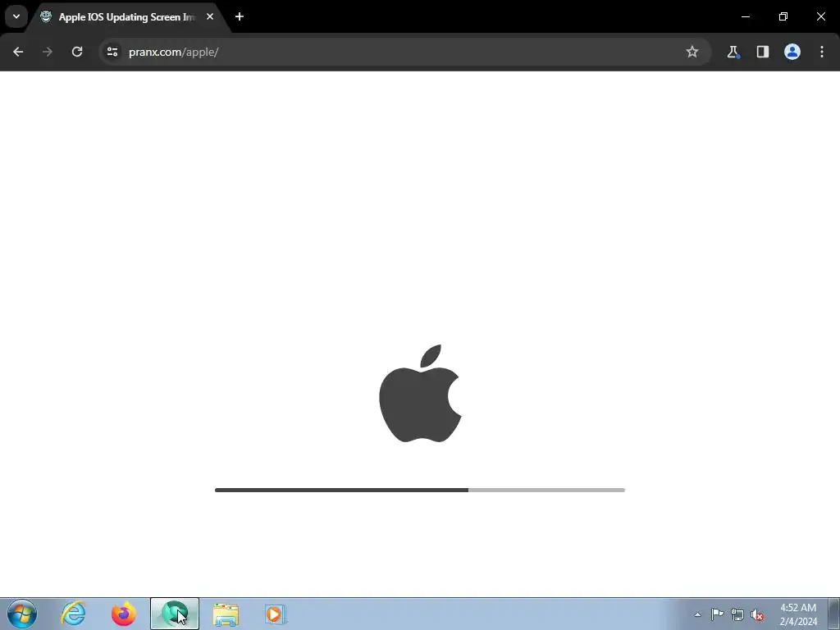Close the Apple IOS Updating Screen tab

pyautogui.click(x=210, y=16)
